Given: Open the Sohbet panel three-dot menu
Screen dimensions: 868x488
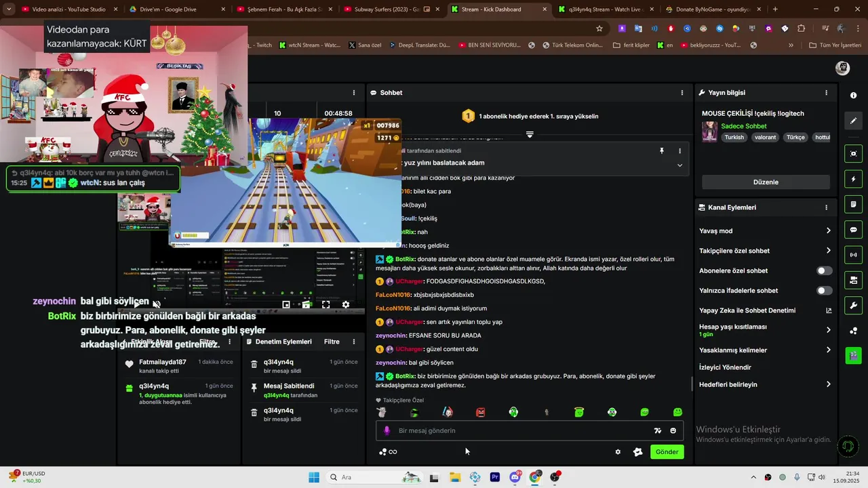Looking at the screenshot, I should tap(682, 93).
